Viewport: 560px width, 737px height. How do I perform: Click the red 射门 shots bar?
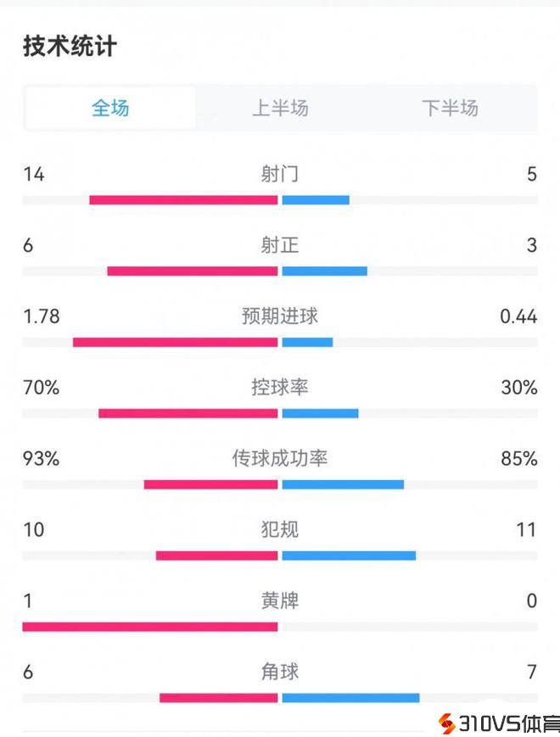[183, 200]
